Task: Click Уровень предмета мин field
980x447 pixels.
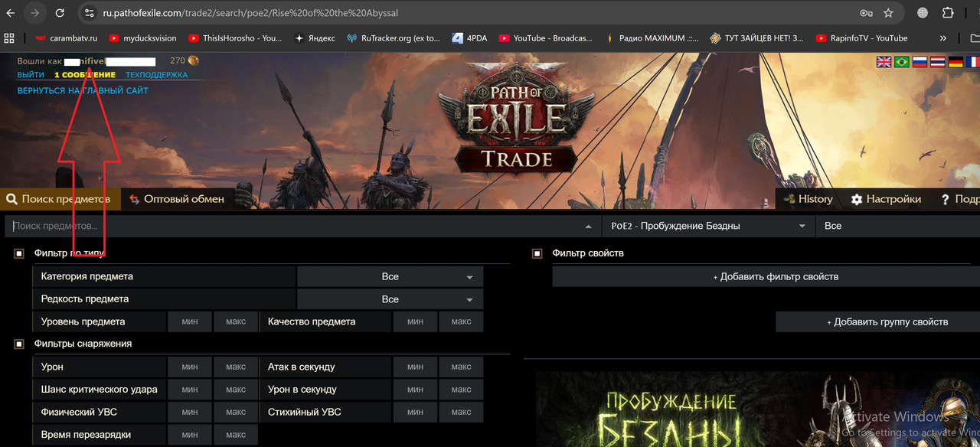Action: tap(190, 321)
